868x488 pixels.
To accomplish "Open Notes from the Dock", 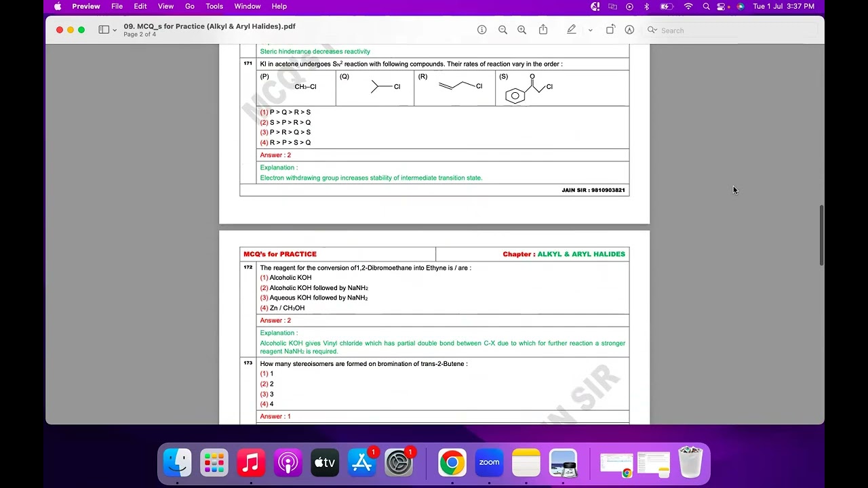I will click(x=526, y=463).
